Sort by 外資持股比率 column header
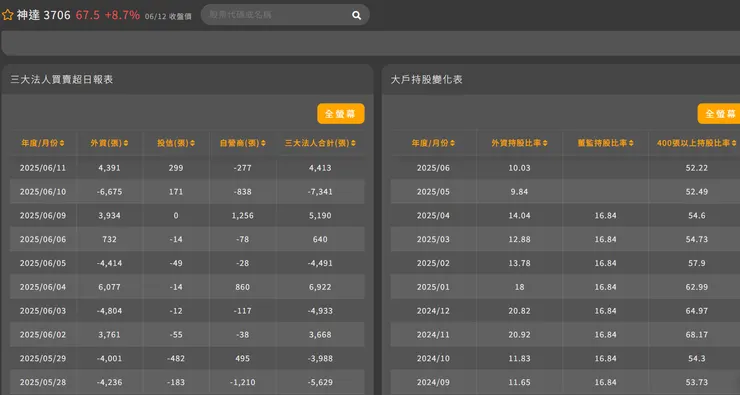 [519, 143]
